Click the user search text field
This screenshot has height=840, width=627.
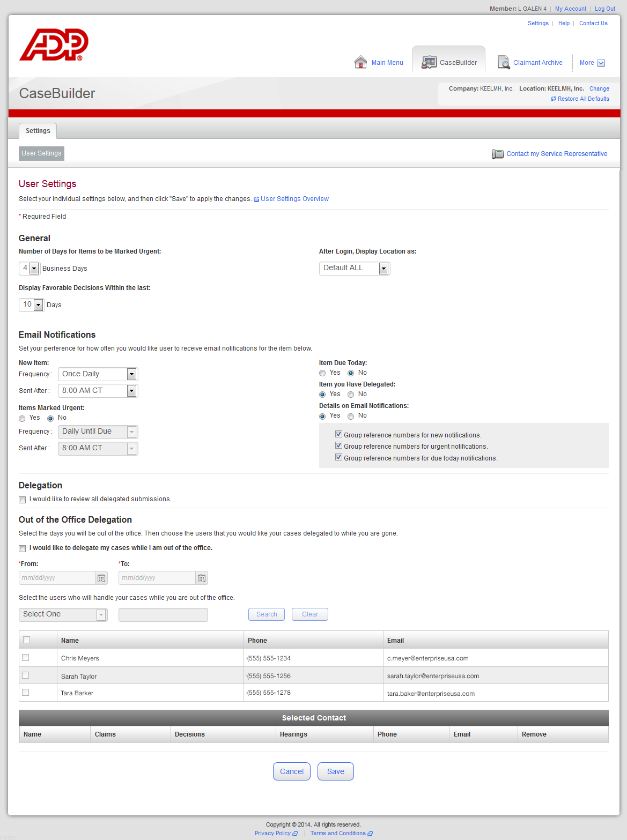click(x=163, y=615)
